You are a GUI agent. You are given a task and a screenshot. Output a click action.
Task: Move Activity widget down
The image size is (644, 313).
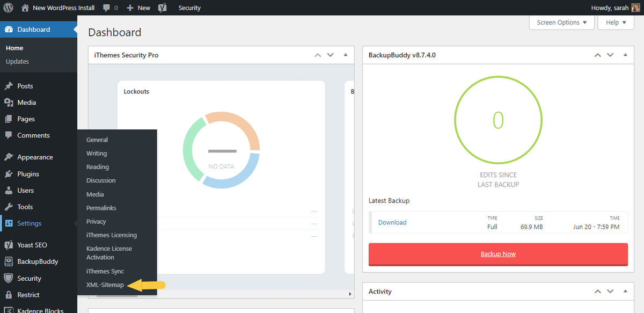[611, 292]
